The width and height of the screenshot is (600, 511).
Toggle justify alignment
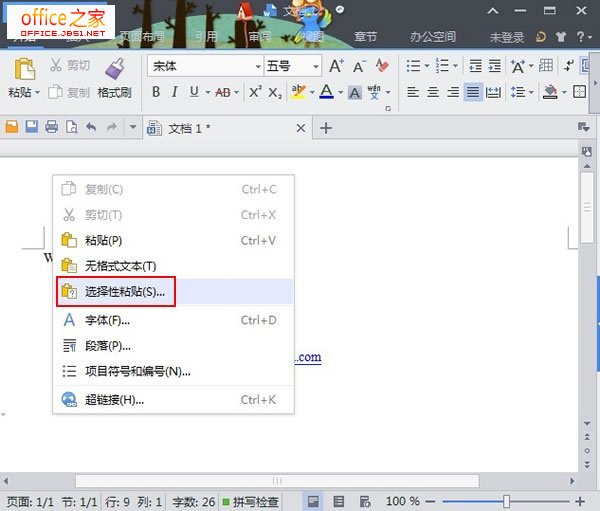[473, 92]
